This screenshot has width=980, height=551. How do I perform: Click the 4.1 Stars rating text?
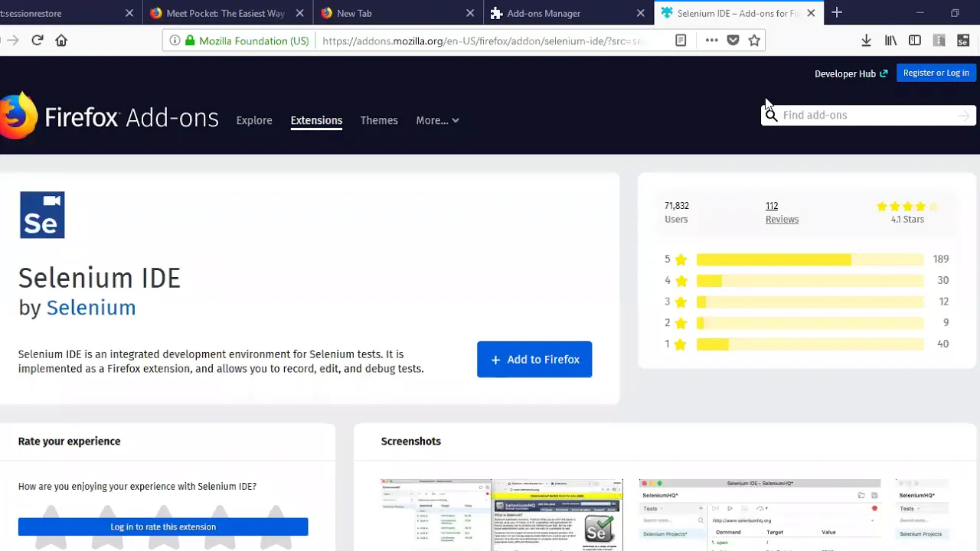pyautogui.click(x=907, y=220)
